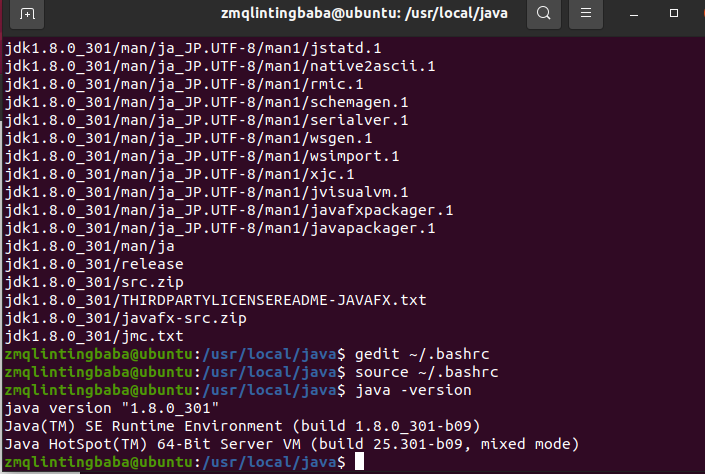This screenshot has width=705, height=474.
Task: Click the line ending in schemagen.1
Action: [206, 103]
